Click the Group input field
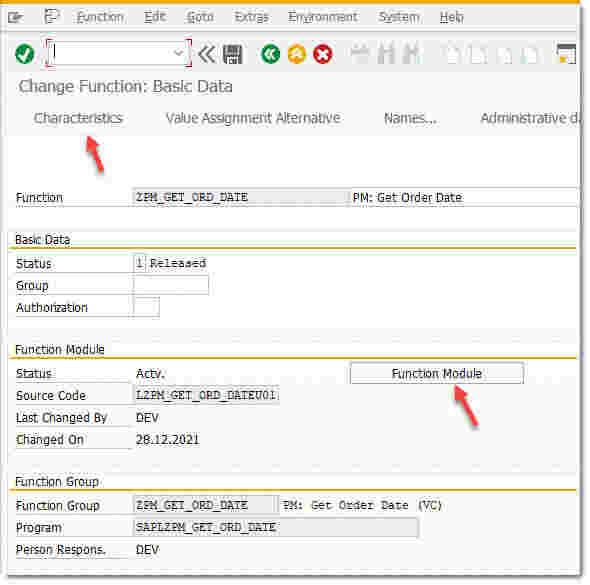The height and width of the screenshot is (585, 590). [x=171, y=285]
